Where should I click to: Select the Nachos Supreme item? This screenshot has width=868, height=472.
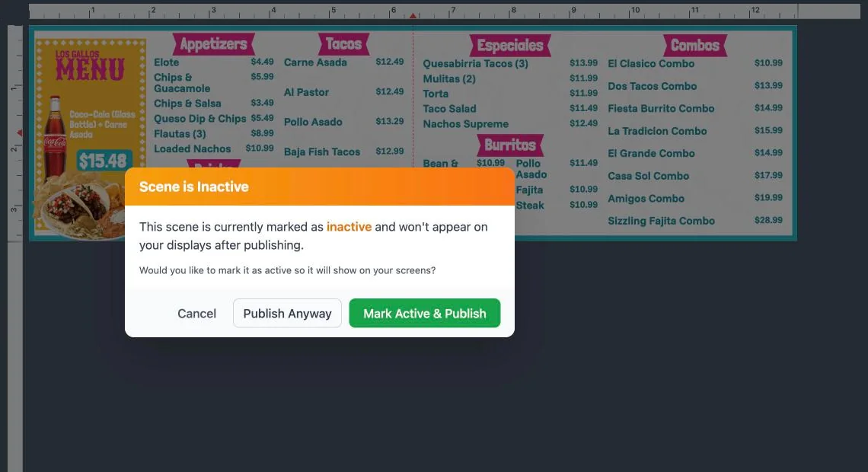tap(465, 124)
